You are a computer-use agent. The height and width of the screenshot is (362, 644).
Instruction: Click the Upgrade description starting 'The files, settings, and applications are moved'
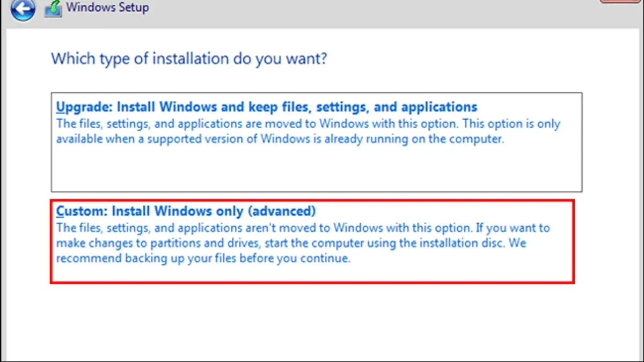(308, 131)
